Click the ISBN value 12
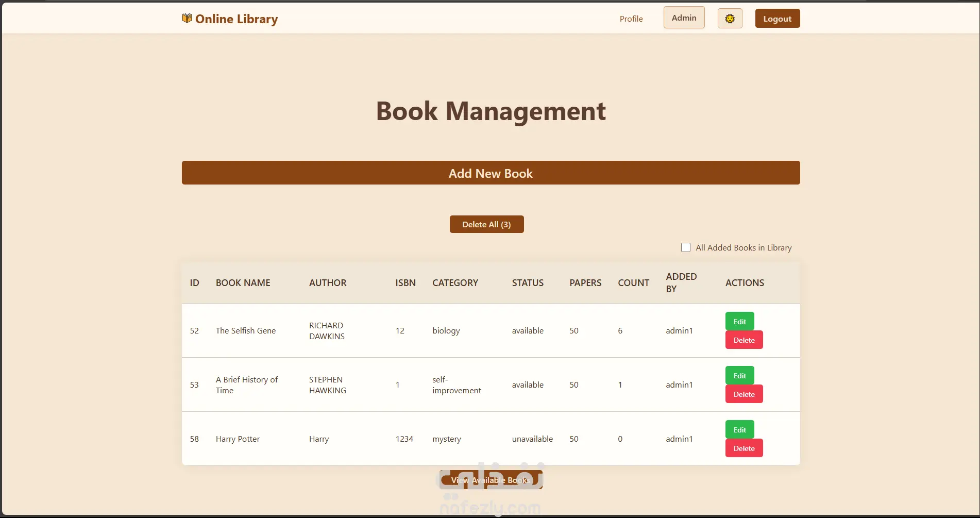 pyautogui.click(x=400, y=330)
